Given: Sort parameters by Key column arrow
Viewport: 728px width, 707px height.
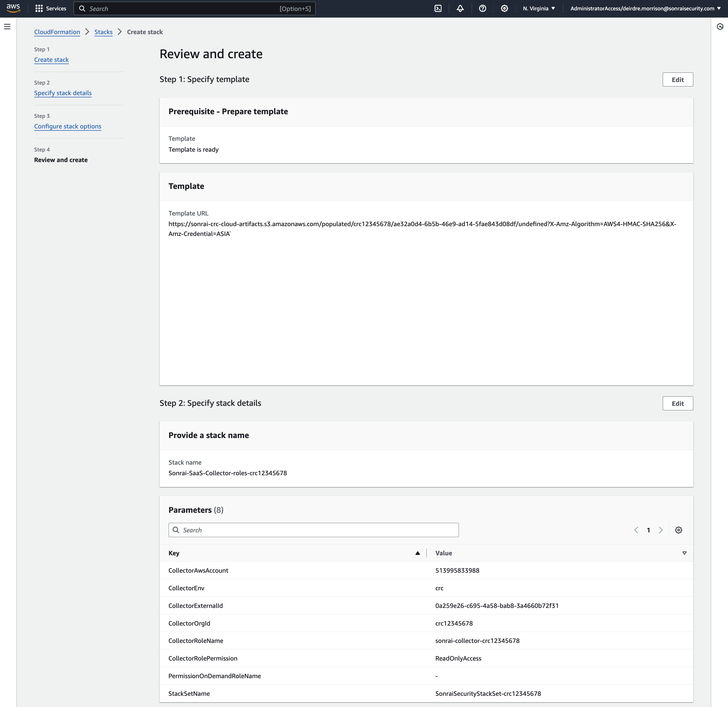Looking at the screenshot, I should [x=417, y=553].
